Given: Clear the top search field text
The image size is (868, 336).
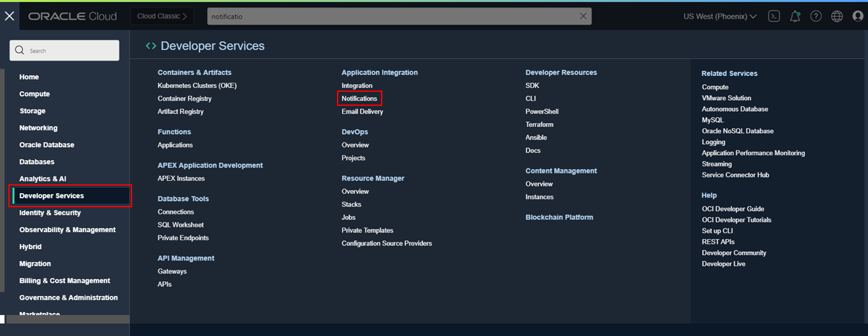Looking at the screenshot, I should (583, 16).
